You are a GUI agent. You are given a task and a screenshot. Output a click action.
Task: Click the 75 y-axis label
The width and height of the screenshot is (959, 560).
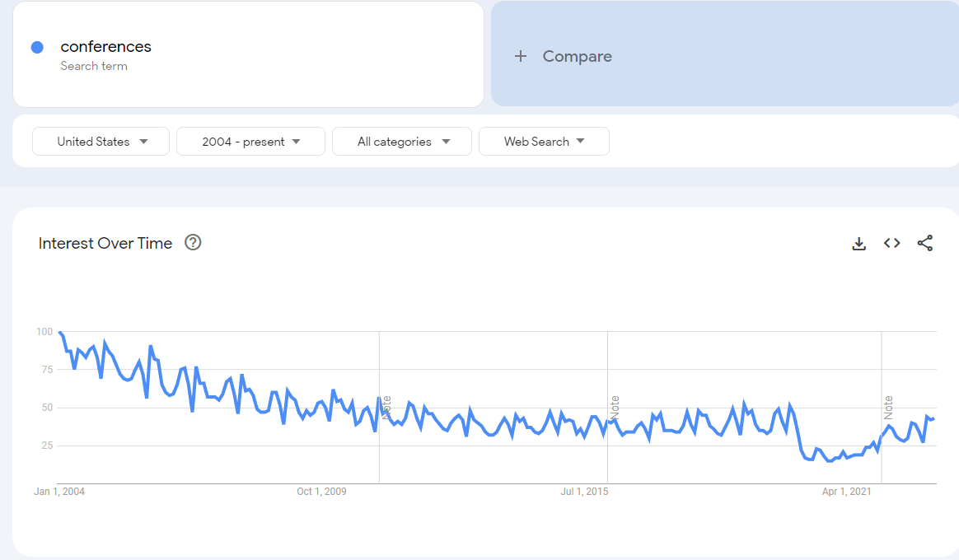tap(47, 369)
